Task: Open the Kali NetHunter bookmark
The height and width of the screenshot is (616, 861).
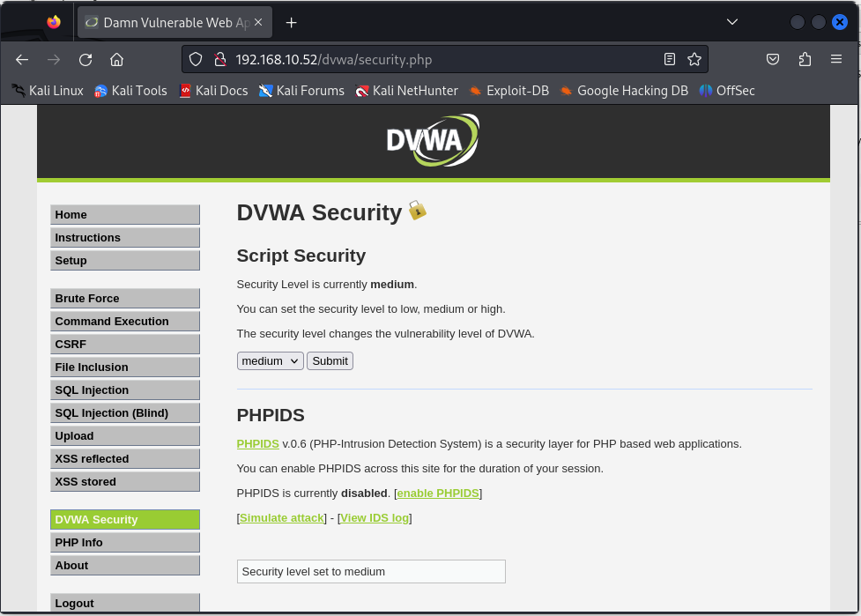Action: point(407,91)
